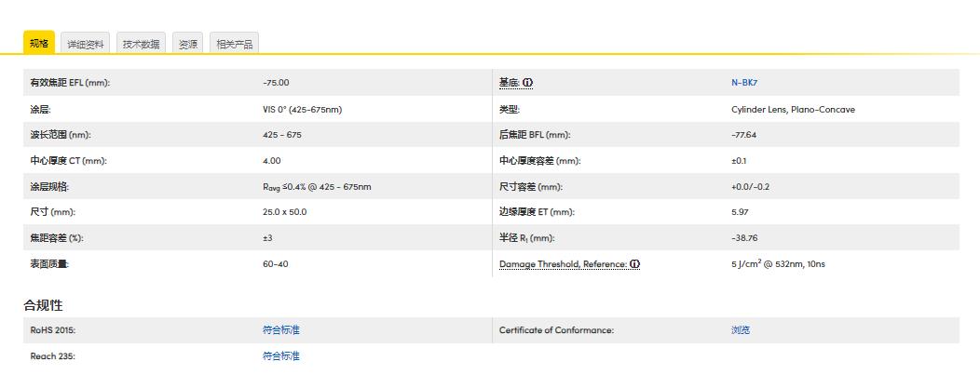The height and width of the screenshot is (388, 980).
Task: Select the 规格 tab
Action: click(39, 43)
